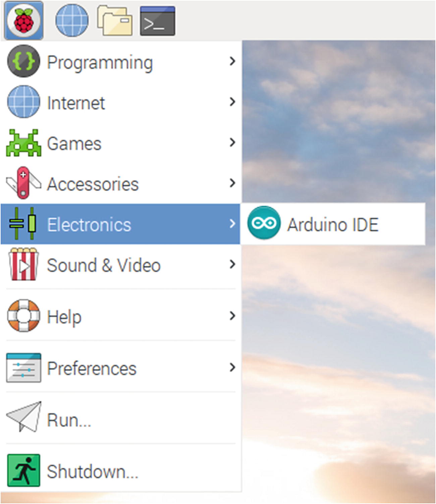Select the Electronics menu entry
Screen dimensions: 436x504
pyautogui.click(x=120, y=224)
